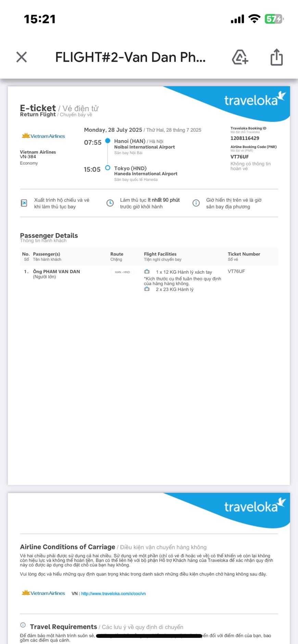The image size is (298, 644).
Task: Tap the checked baggage 23 KG icon
Action: pos(147,289)
